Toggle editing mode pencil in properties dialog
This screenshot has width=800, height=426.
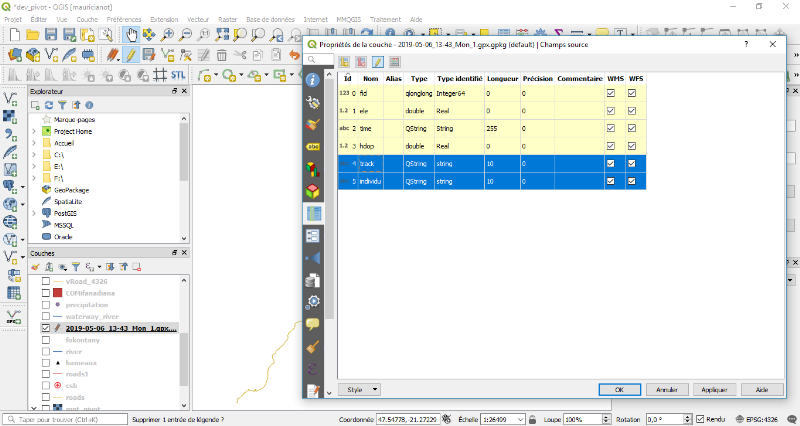[378, 62]
